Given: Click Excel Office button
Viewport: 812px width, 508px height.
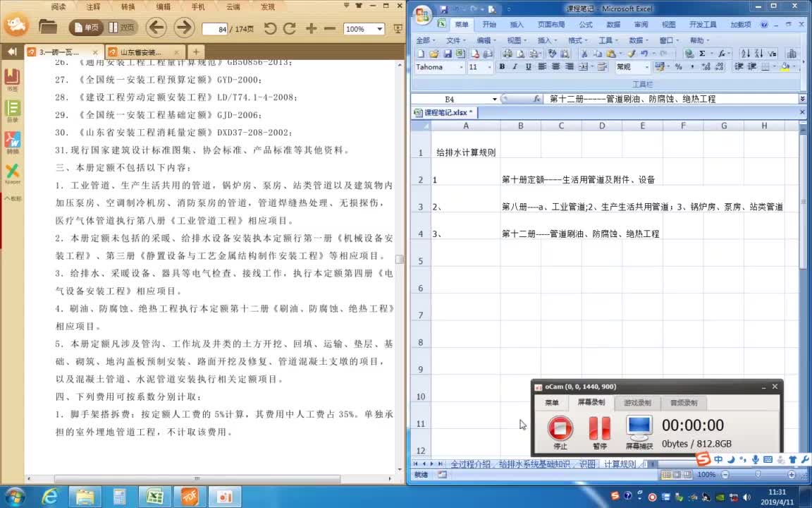Looking at the screenshot, I should coord(422,16).
